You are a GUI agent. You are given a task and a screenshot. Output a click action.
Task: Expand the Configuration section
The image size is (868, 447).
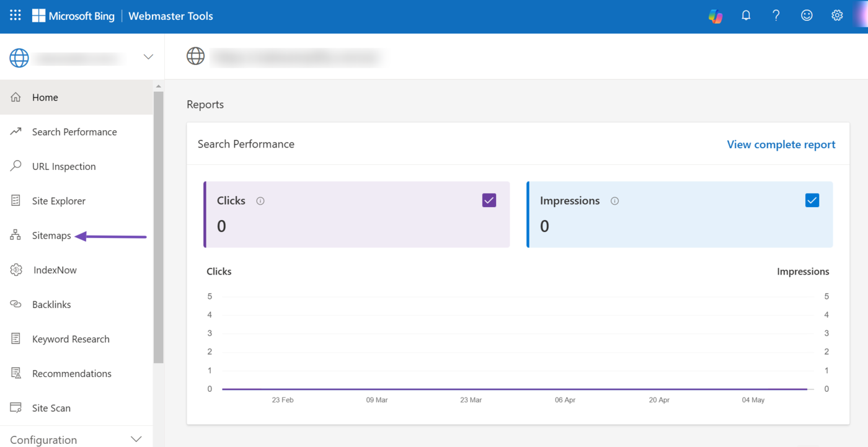136,440
